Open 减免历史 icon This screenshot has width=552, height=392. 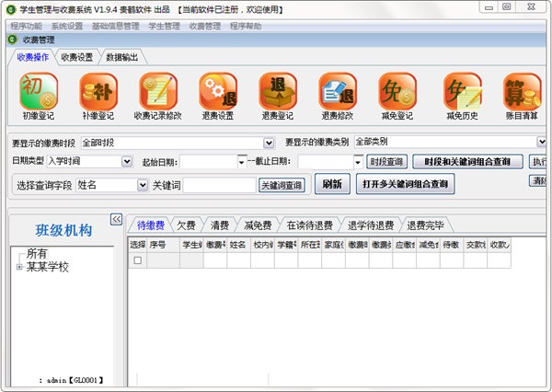click(x=463, y=92)
